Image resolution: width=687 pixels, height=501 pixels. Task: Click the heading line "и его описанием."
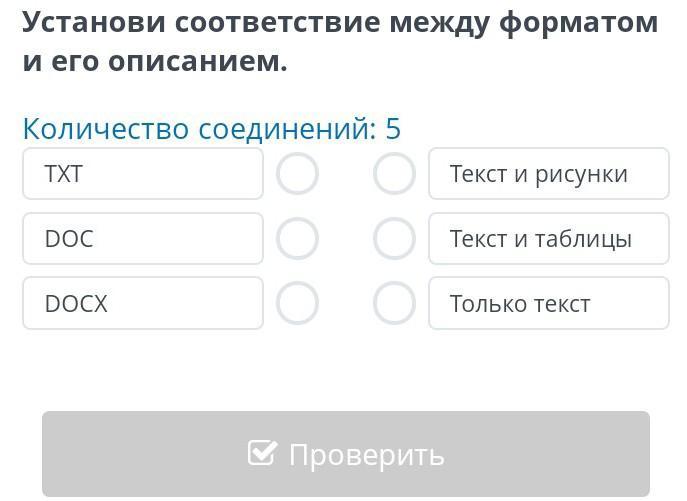click(x=155, y=62)
